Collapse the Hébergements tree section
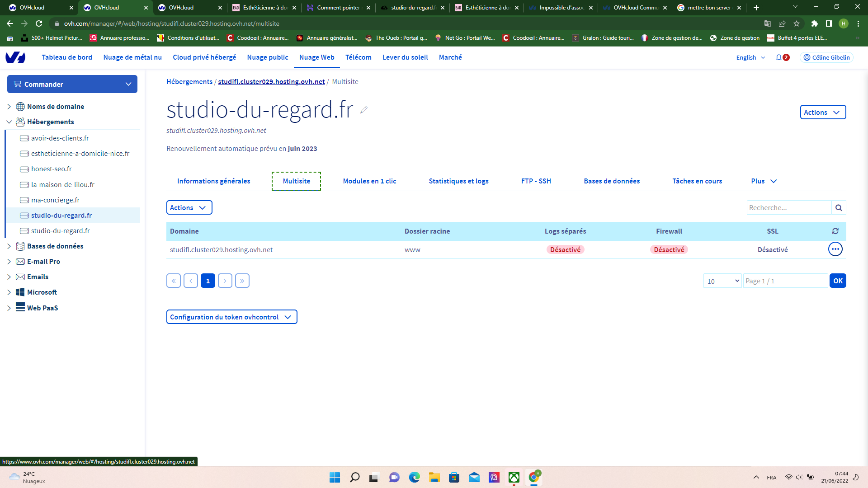Image resolution: width=868 pixels, height=488 pixels. [9, 122]
